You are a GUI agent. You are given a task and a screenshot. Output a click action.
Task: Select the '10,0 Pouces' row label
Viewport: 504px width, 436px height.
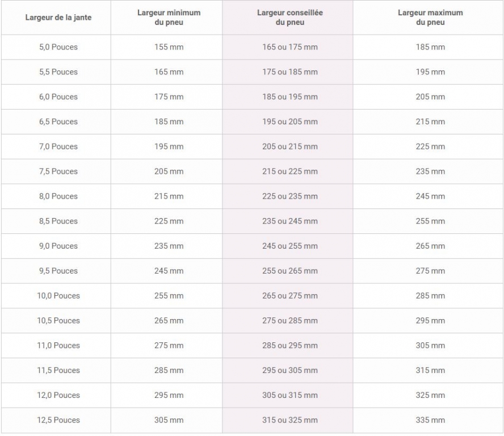(58, 295)
